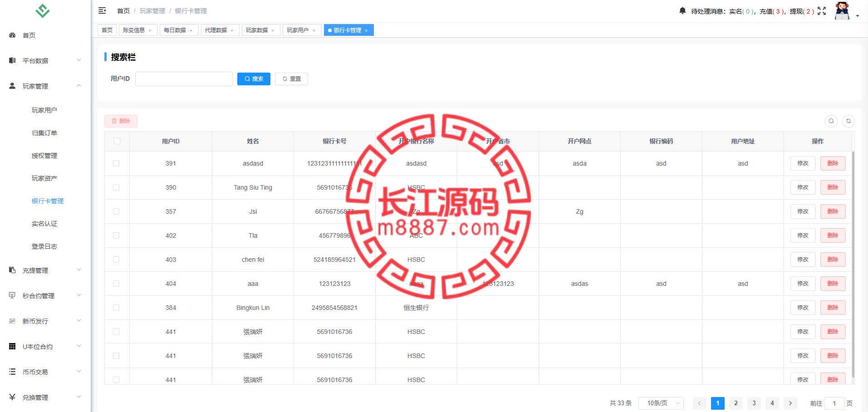The image size is (868, 412).
Task: Check the row for user 390
Action: point(116,187)
